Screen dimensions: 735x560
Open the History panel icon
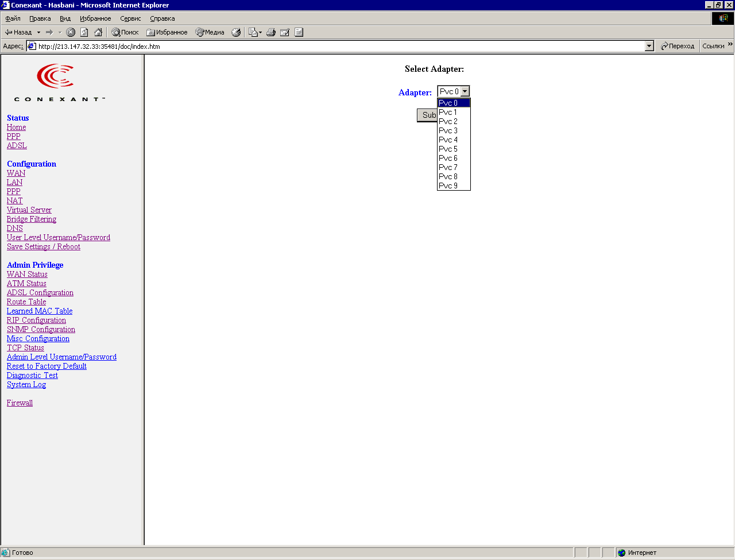pos(236,32)
